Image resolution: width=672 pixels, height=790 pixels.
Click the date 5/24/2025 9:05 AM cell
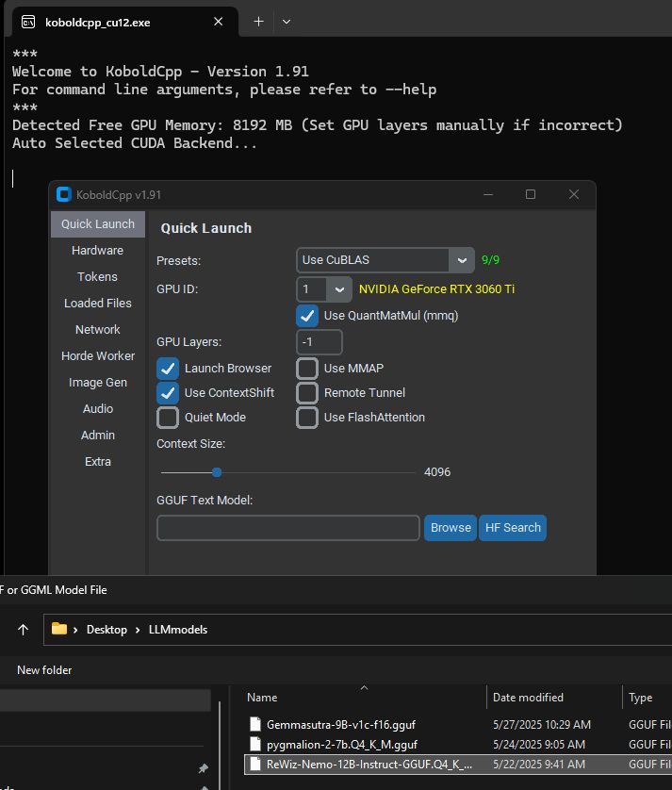pos(539,745)
